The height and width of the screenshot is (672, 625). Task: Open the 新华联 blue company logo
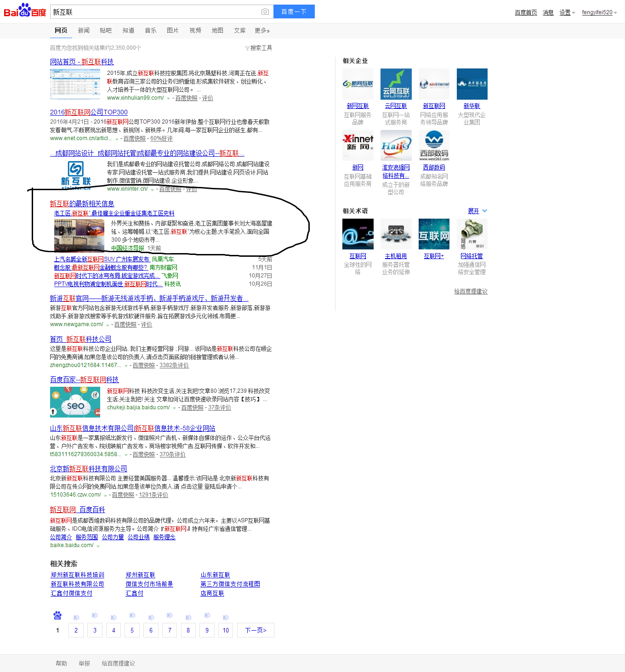point(472,84)
